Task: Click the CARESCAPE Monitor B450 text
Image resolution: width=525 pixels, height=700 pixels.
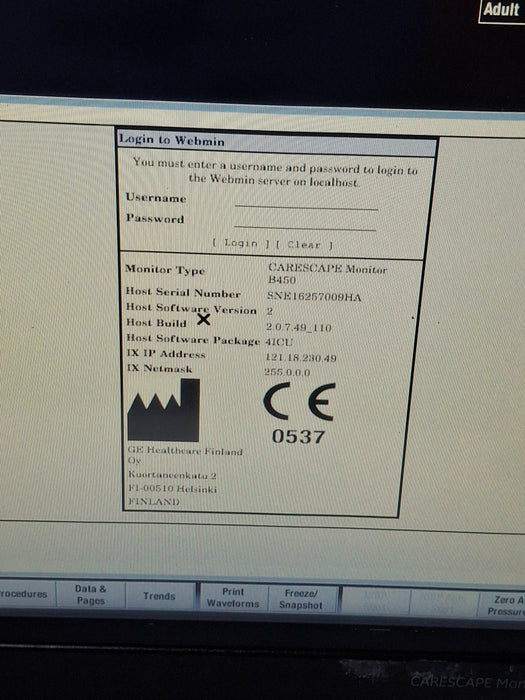Action: (x=327, y=274)
